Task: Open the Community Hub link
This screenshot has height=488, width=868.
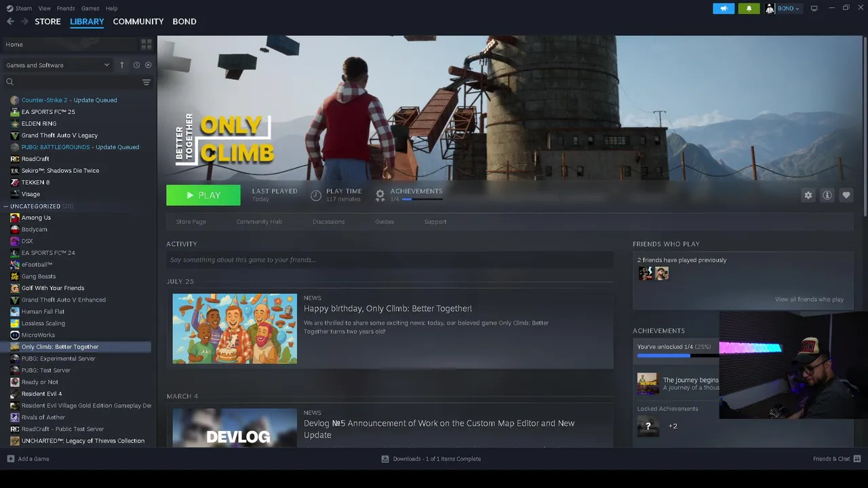Action: pyautogui.click(x=259, y=222)
